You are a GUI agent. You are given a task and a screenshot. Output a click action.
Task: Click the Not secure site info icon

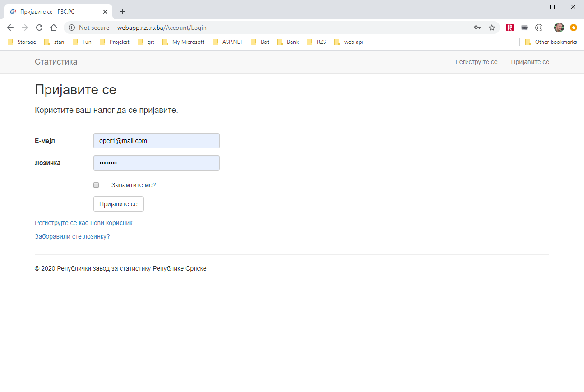pos(71,28)
